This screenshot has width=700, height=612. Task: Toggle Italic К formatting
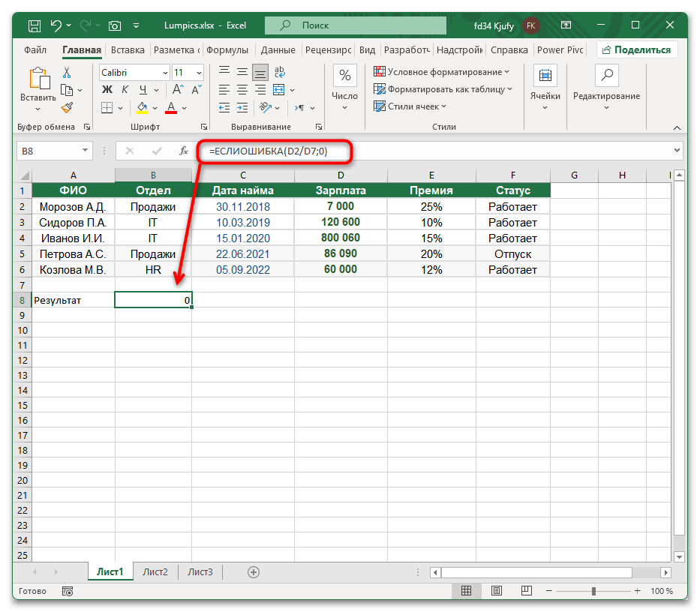125,90
